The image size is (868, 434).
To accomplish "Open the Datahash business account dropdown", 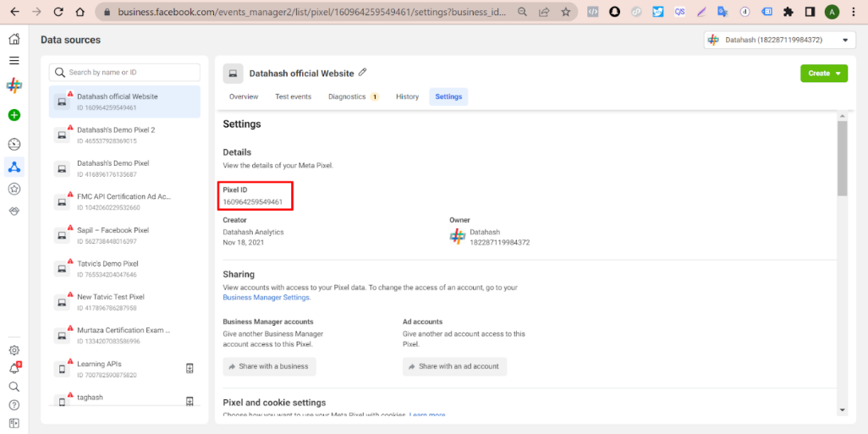I will click(779, 40).
